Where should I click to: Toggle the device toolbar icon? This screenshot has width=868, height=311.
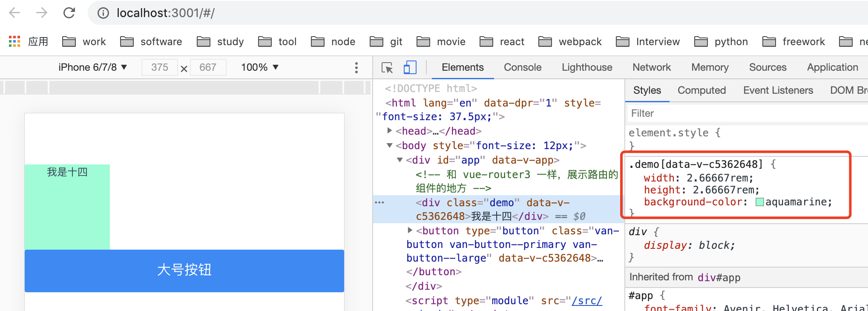click(410, 67)
